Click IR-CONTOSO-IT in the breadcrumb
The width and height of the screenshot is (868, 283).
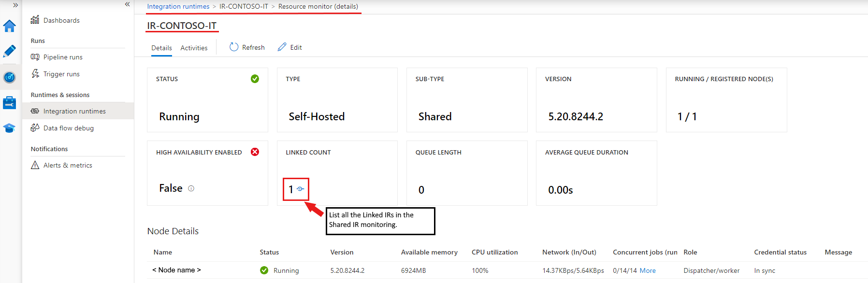244,6
